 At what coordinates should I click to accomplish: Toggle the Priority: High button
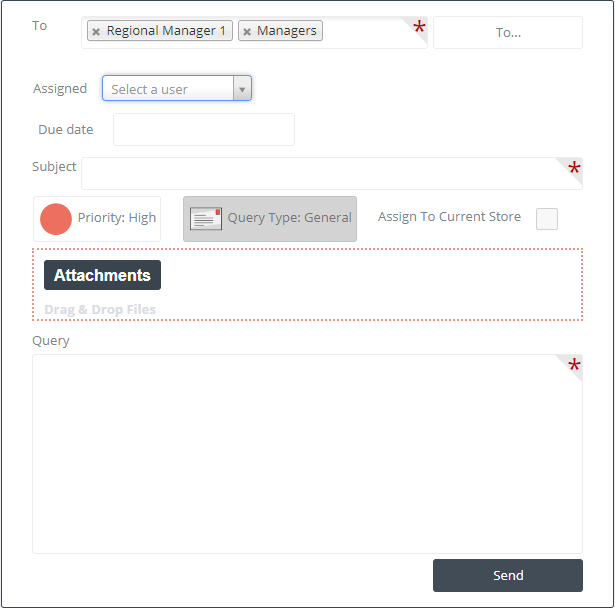coord(97,219)
